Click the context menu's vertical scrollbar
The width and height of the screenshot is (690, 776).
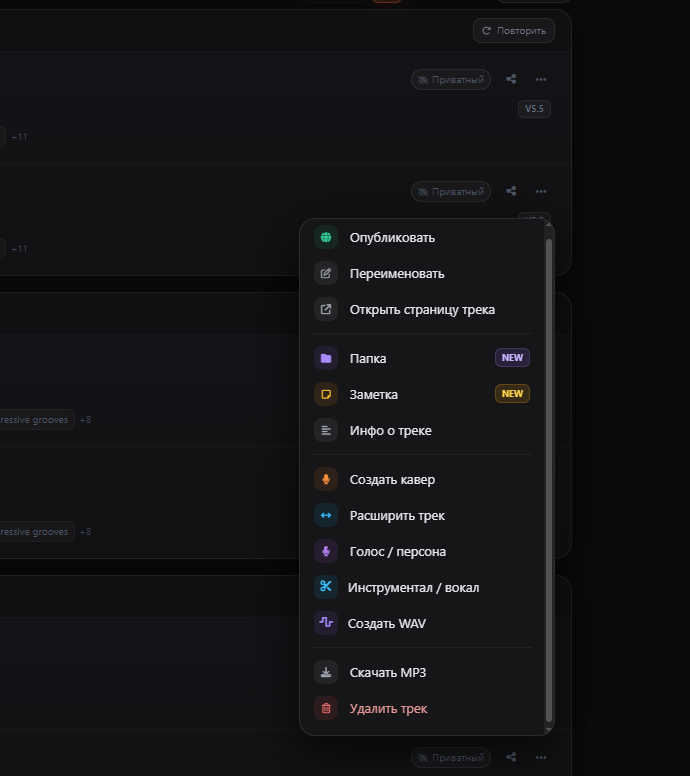(x=548, y=470)
